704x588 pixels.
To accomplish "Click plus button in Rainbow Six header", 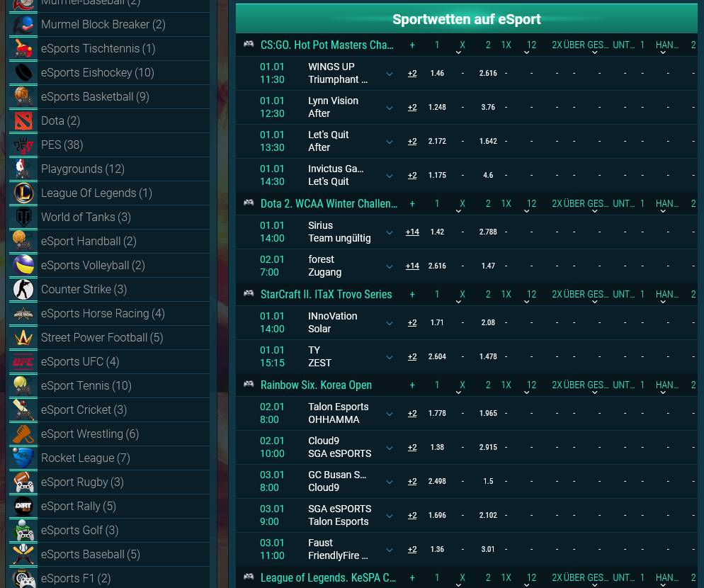I will click(x=412, y=385).
